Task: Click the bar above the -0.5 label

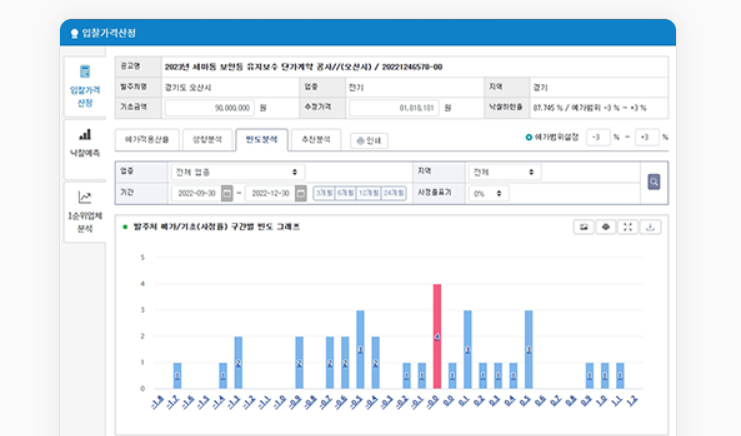Action: pyautogui.click(x=360, y=350)
